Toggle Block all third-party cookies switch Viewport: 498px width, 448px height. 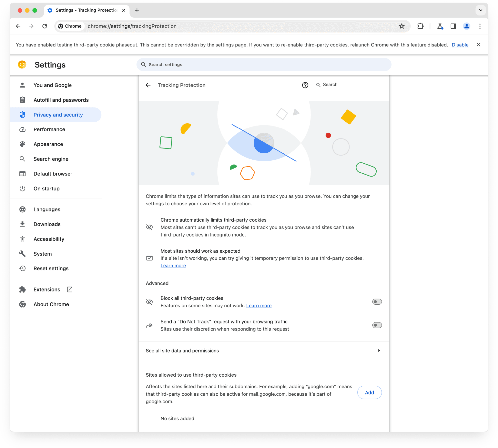click(x=376, y=301)
